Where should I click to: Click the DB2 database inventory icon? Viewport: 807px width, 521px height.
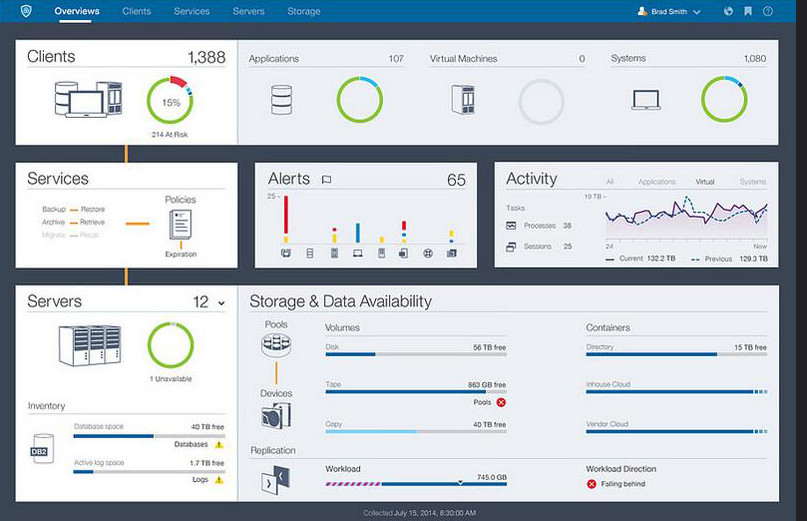click(x=42, y=448)
